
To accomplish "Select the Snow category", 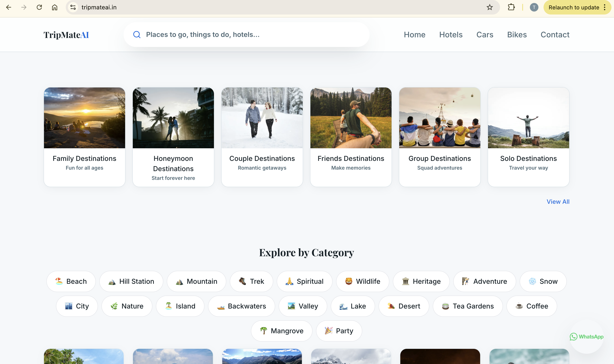I will point(543,281).
